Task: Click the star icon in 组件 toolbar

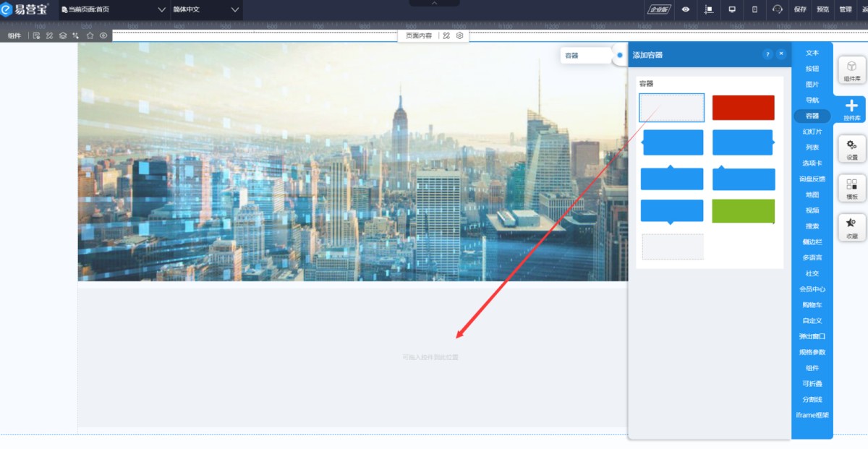Action: [x=90, y=35]
